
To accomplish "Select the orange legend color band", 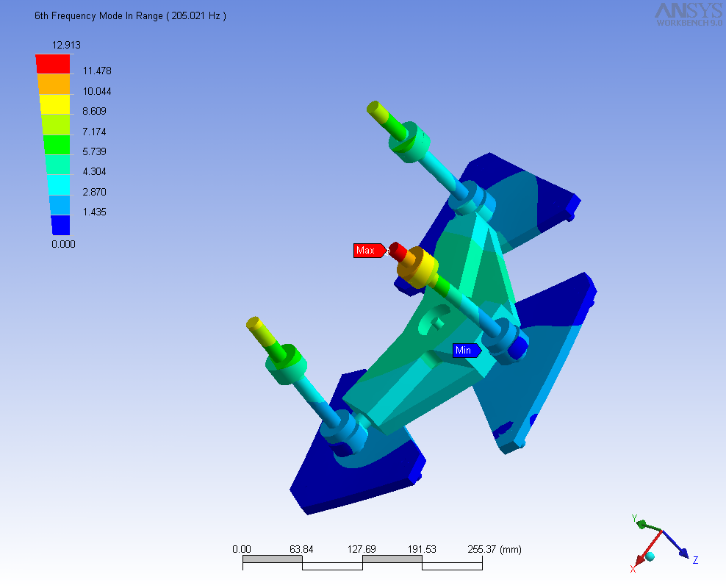I will click(x=54, y=85).
